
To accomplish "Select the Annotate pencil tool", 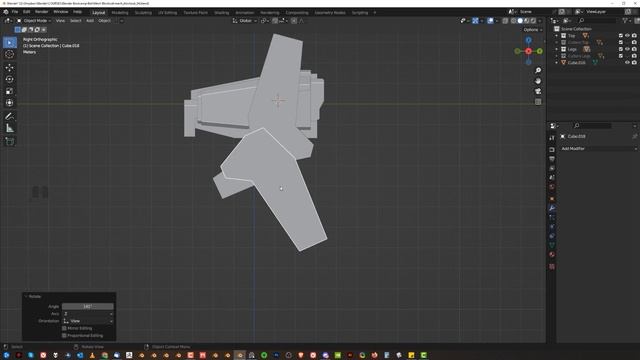I will 10,116.
